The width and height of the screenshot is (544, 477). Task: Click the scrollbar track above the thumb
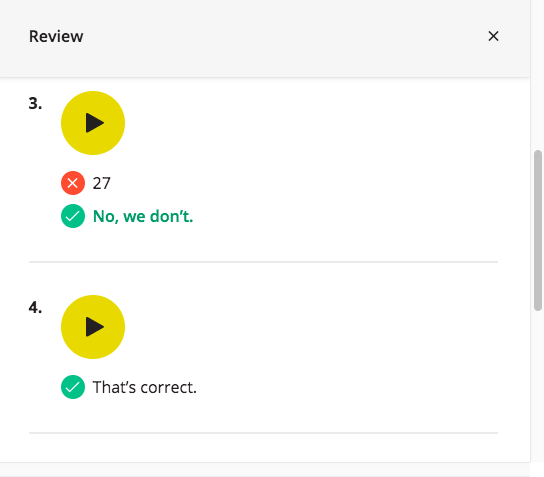pos(538,75)
